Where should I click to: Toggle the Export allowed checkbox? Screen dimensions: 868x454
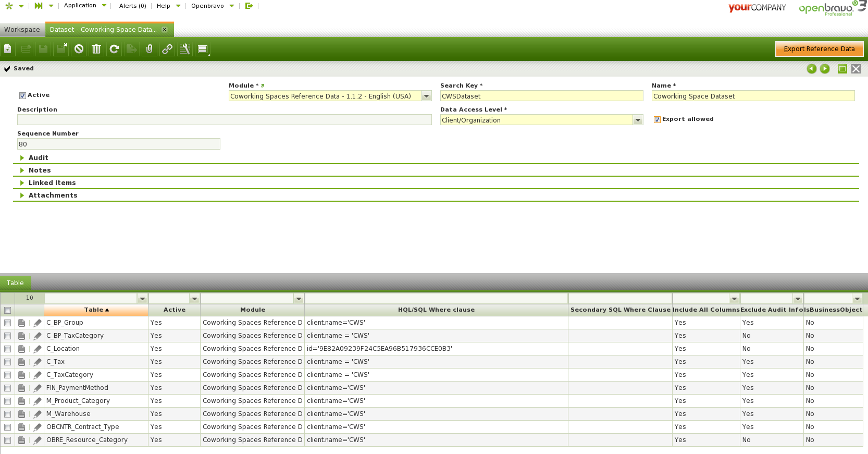(x=657, y=119)
